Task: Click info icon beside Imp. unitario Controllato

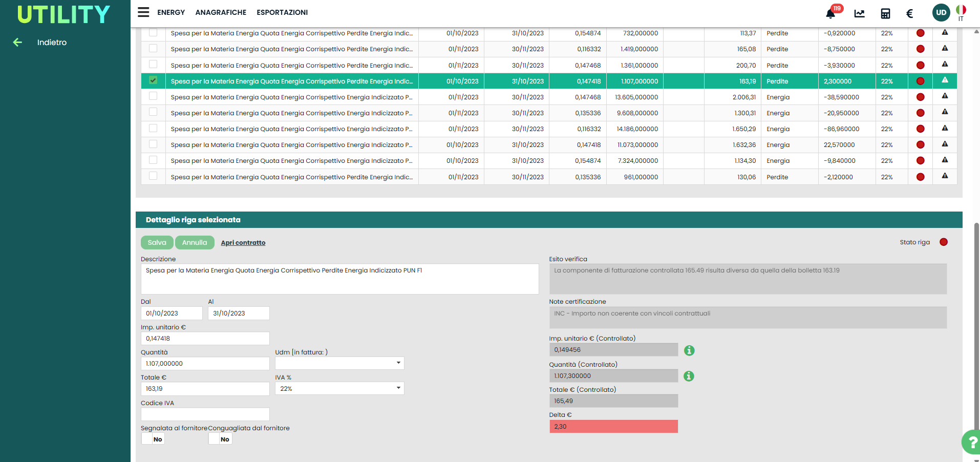Action: pos(689,350)
